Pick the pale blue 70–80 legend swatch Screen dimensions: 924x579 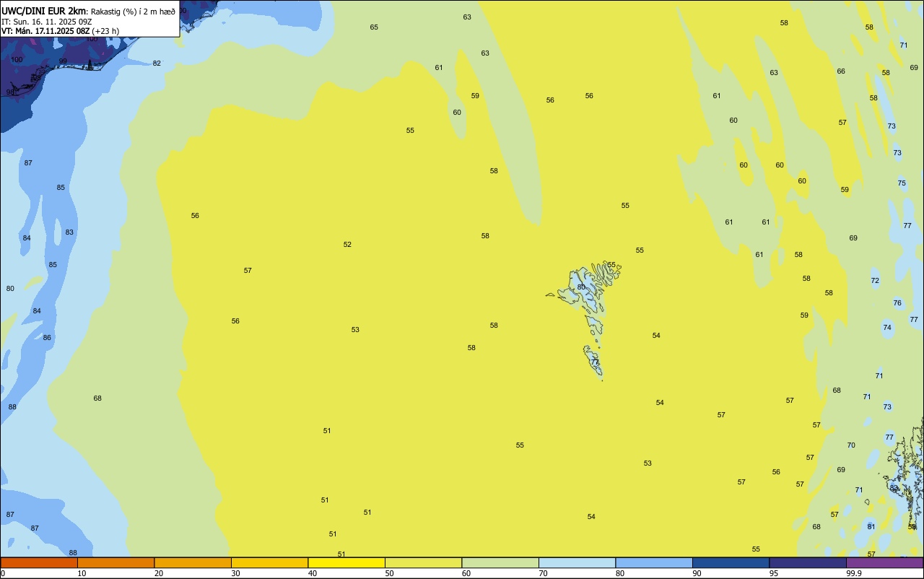coord(577,562)
